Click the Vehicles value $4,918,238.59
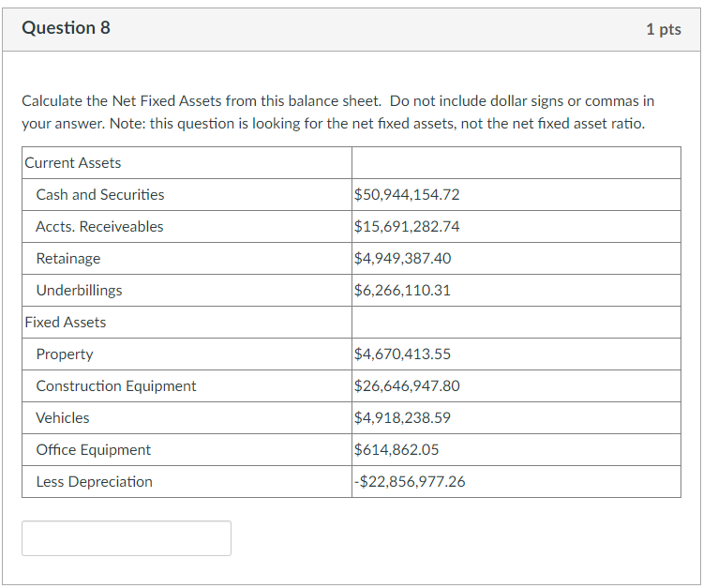This screenshot has width=703, height=588. pyautogui.click(x=402, y=417)
